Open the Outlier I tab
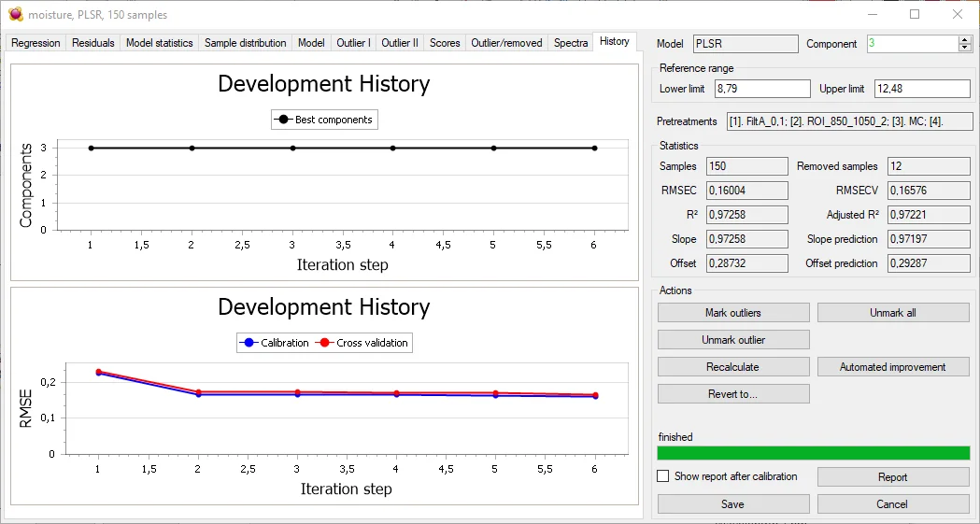This screenshot has height=524, width=980. pos(353,43)
